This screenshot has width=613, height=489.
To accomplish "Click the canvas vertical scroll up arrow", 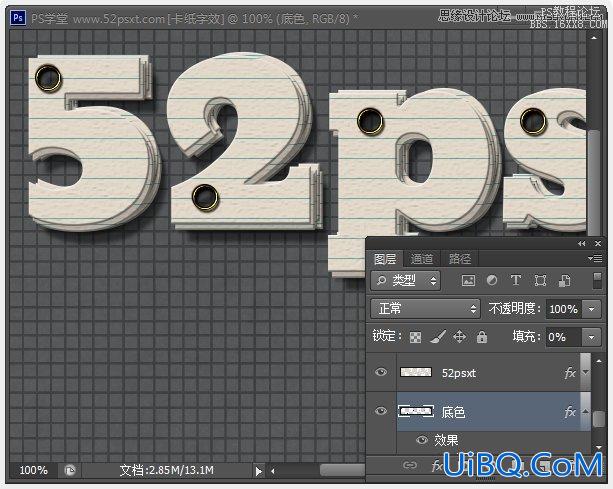I will click(x=594, y=38).
